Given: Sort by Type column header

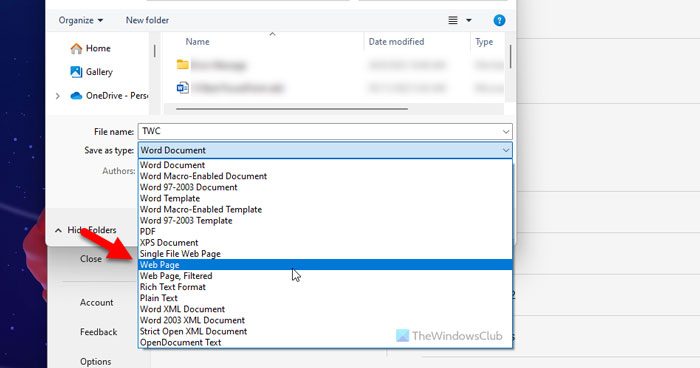Looking at the screenshot, I should (x=484, y=42).
